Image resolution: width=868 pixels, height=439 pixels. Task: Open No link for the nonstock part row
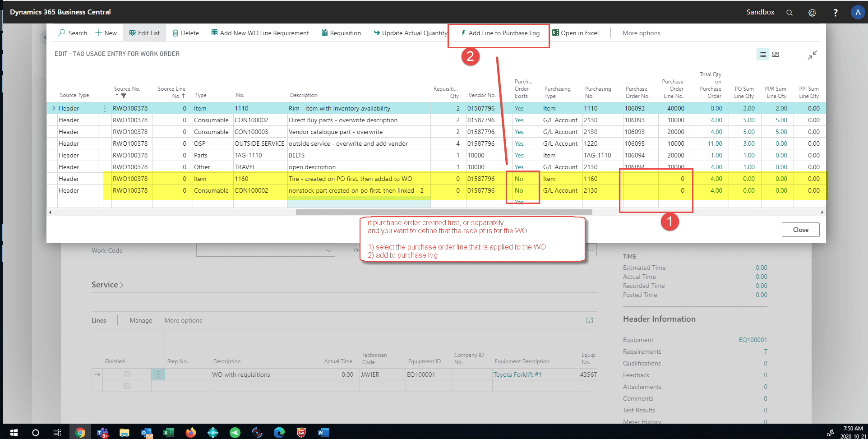pos(519,190)
